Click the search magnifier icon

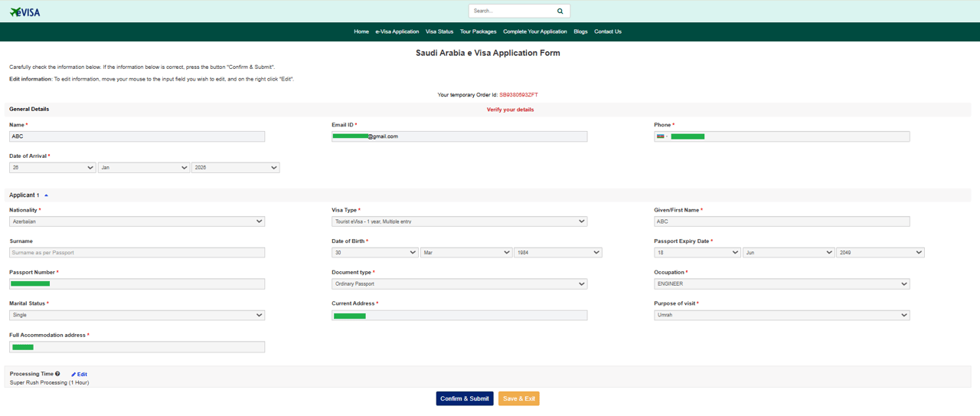(x=560, y=11)
